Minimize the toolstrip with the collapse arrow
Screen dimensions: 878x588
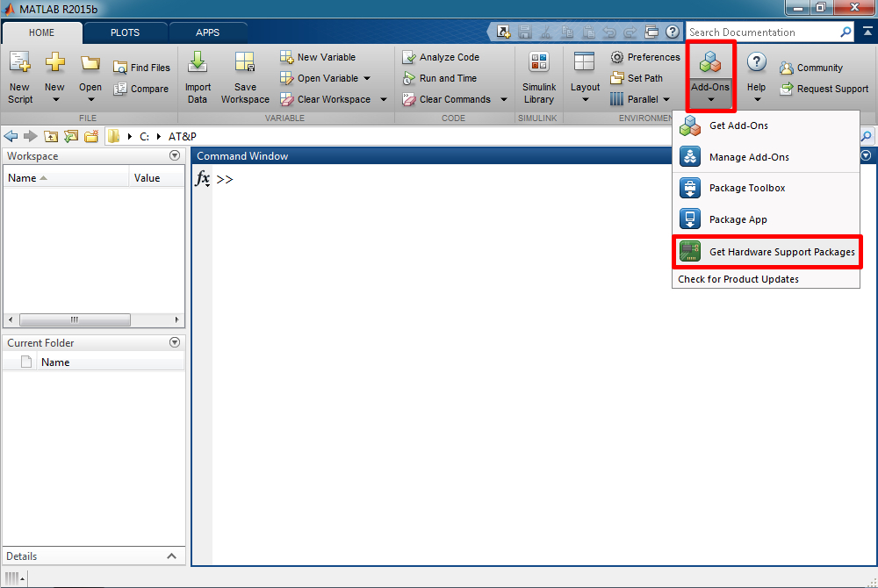867,32
